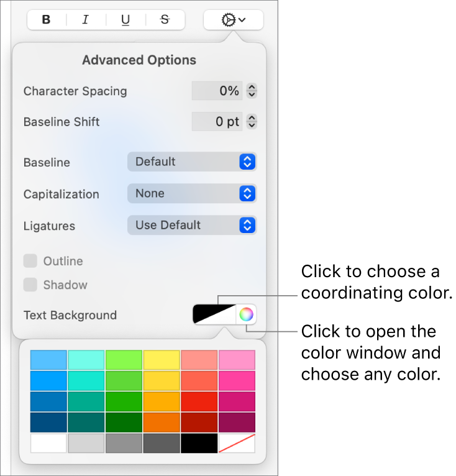Open the color wheel window
Screen dimensions: 456x476
coord(247,314)
